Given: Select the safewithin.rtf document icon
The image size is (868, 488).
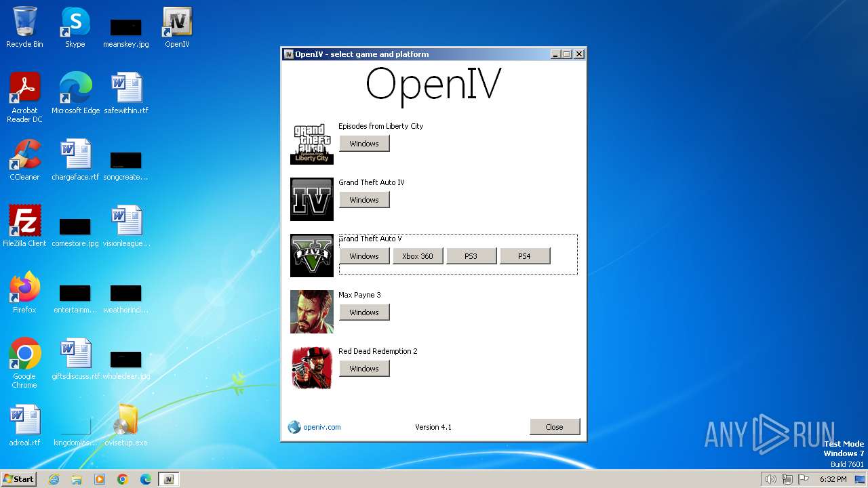Looking at the screenshot, I should pyautogui.click(x=126, y=94).
